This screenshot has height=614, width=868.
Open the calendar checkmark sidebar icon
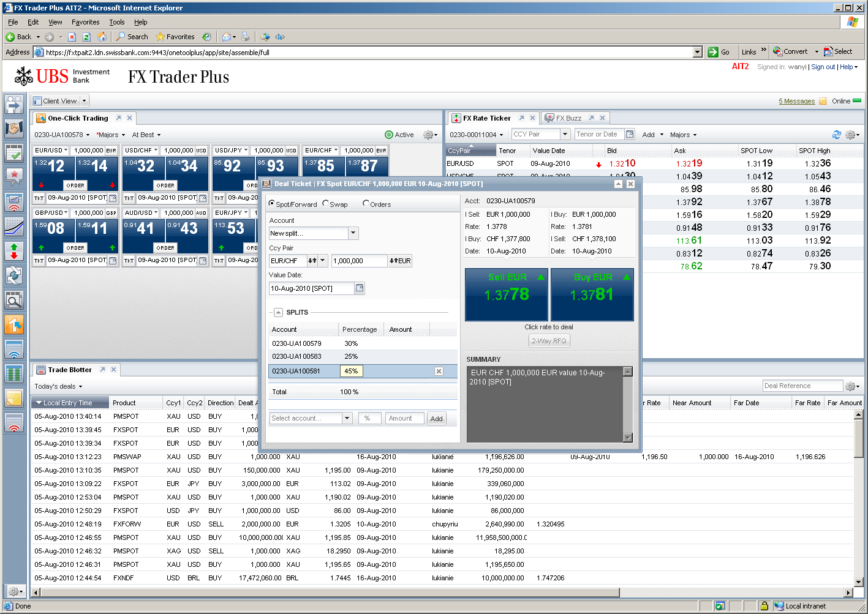[x=14, y=153]
